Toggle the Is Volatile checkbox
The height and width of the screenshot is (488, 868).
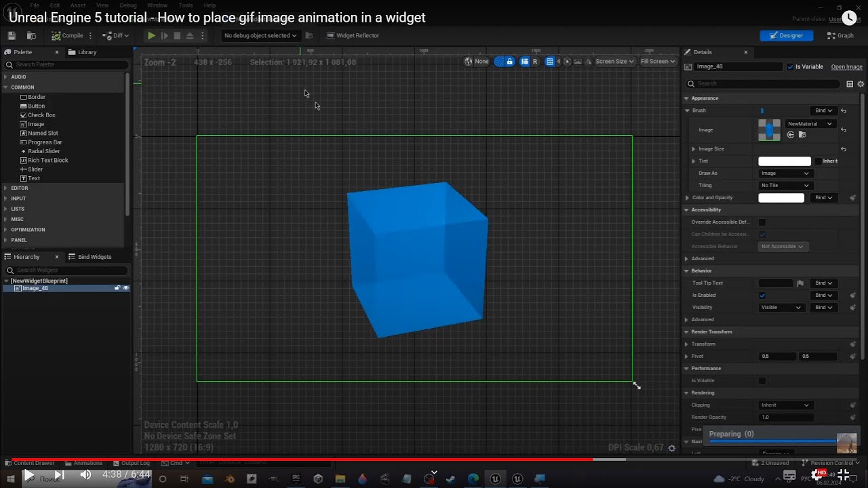[x=762, y=381]
